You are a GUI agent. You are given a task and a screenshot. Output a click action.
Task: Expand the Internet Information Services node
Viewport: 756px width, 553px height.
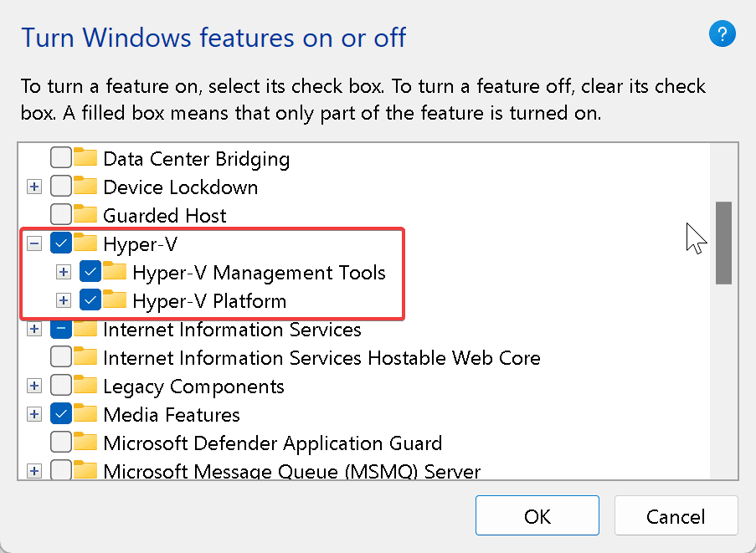pyautogui.click(x=33, y=329)
